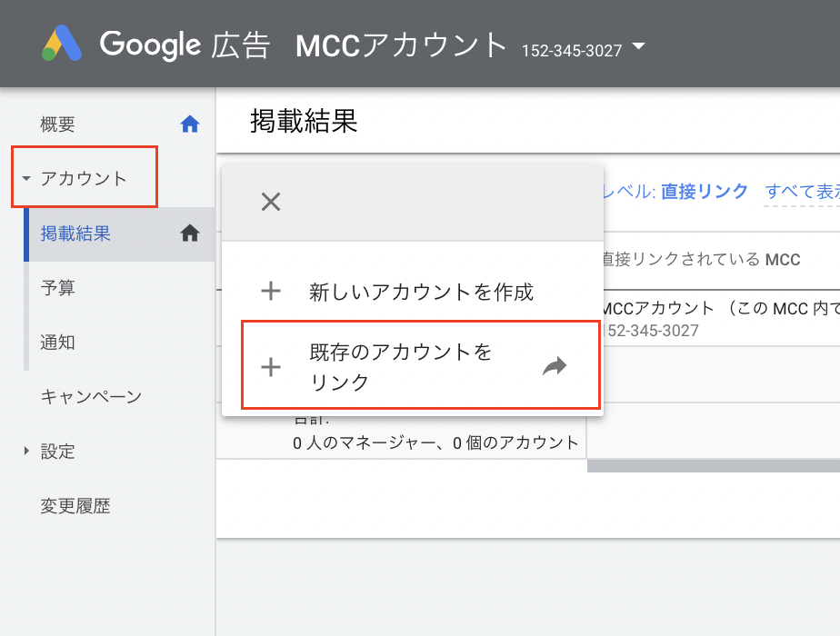This screenshot has width=840, height=636.
Task: Click the すべて表示 link
Action: [x=802, y=191]
